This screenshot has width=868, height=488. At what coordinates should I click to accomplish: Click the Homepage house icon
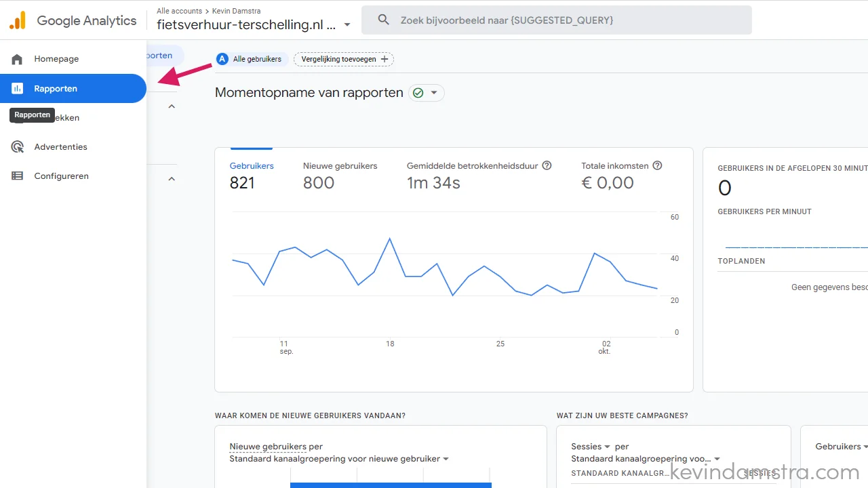click(17, 59)
